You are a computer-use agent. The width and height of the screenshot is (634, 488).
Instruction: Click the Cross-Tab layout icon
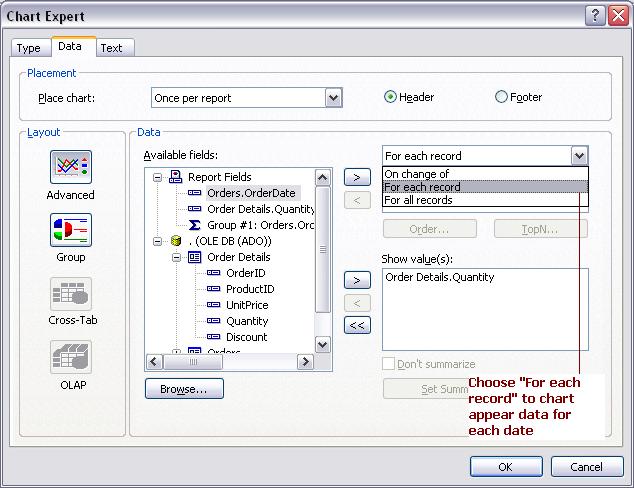coord(71,294)
